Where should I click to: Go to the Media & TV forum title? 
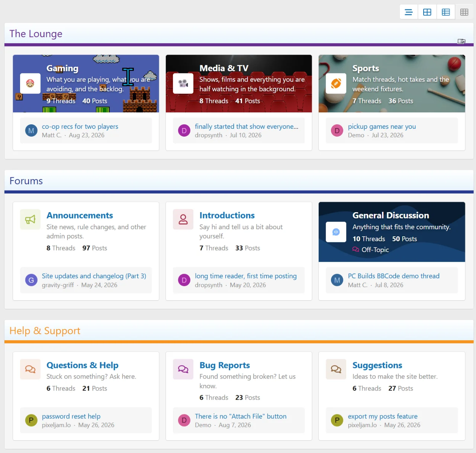click(x=224, y=68)
